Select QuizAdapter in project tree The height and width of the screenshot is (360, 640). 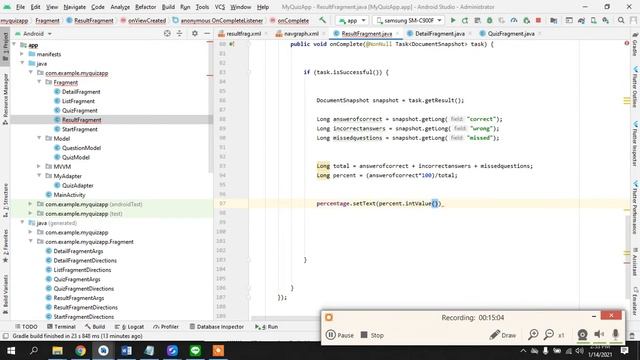click(78, 185)
